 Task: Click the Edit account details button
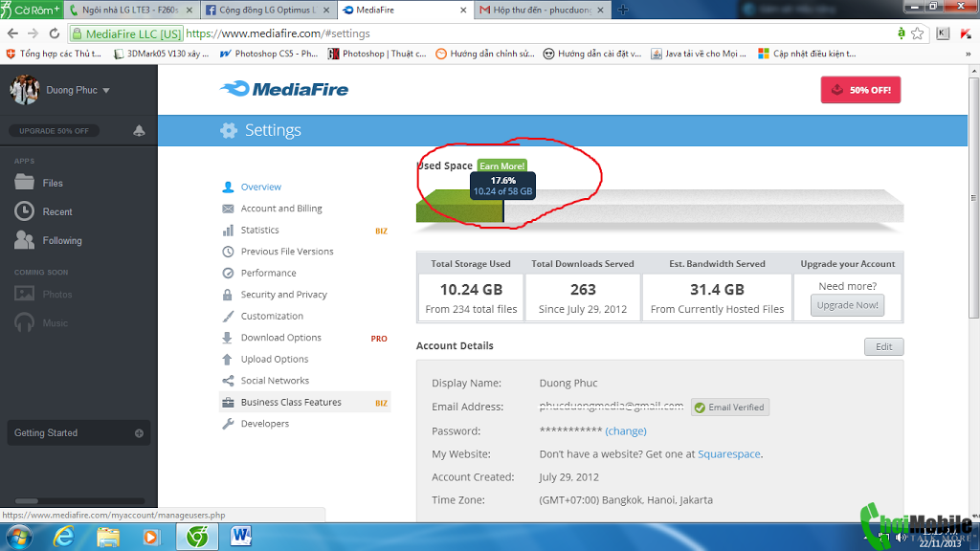883,346
